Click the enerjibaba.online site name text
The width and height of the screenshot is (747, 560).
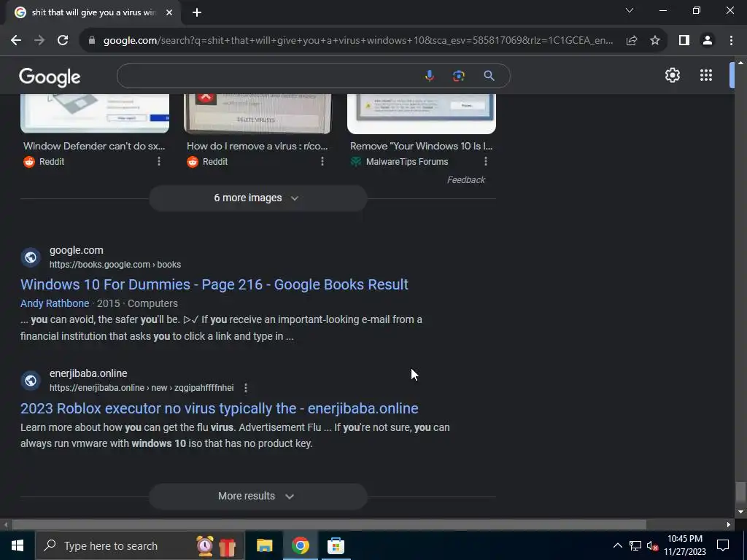coord(88,373)
